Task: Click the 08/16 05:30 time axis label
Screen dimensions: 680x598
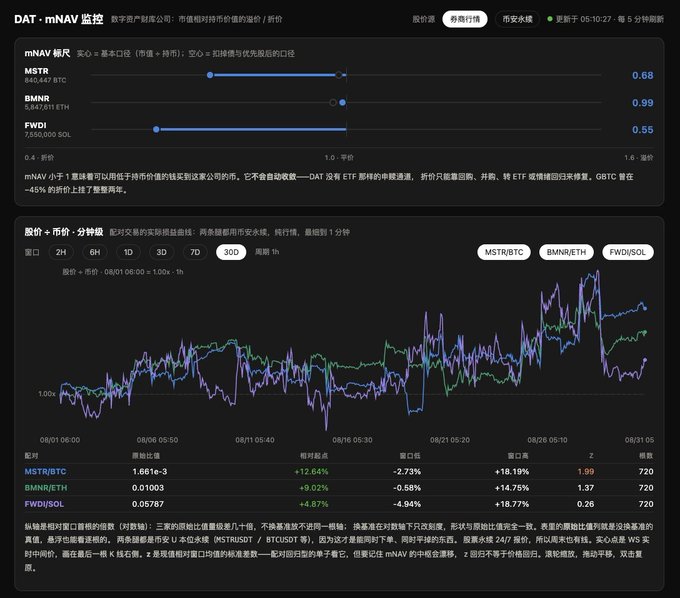Action: (352, 440)
